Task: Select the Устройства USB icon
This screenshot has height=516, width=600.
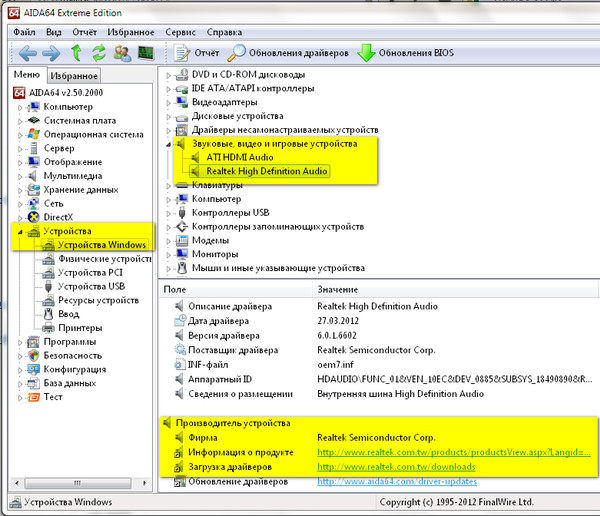Action: click(48, 286)
